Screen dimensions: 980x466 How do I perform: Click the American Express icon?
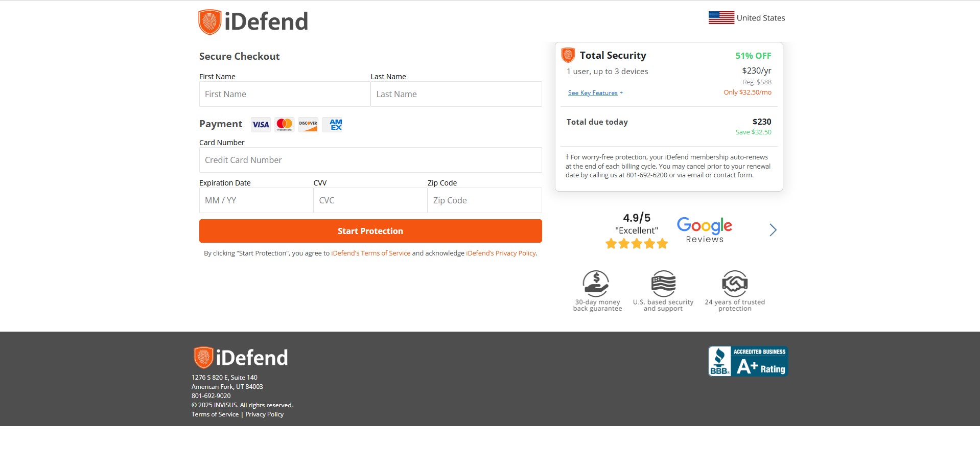336,125
